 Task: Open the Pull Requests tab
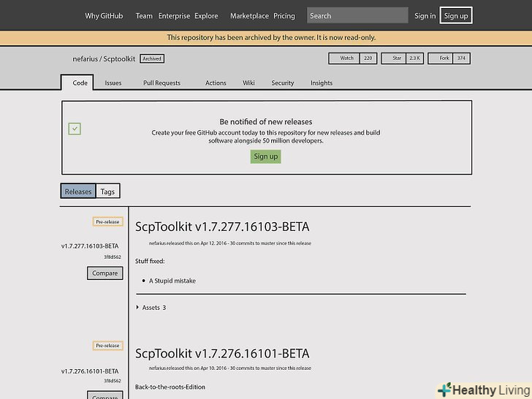pos(161,83)
